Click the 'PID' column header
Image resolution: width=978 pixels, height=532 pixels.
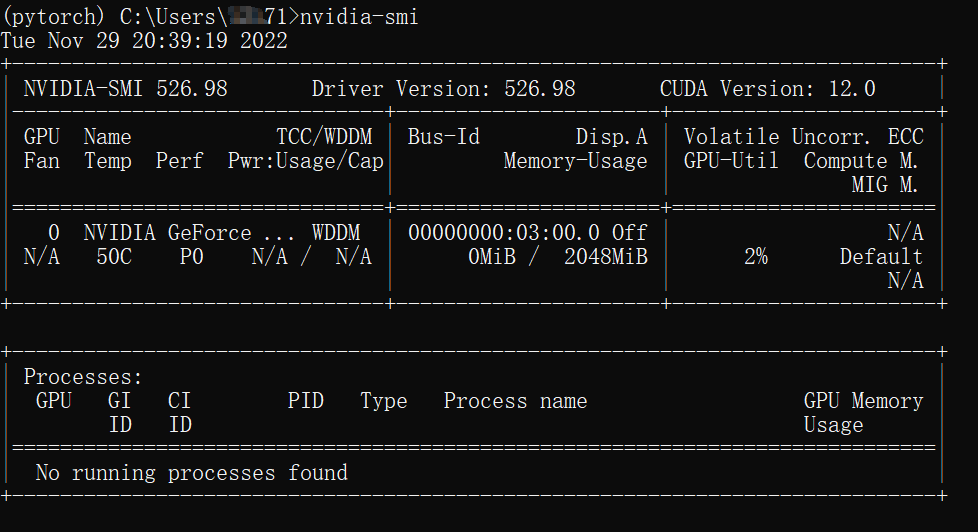(306, 401)
